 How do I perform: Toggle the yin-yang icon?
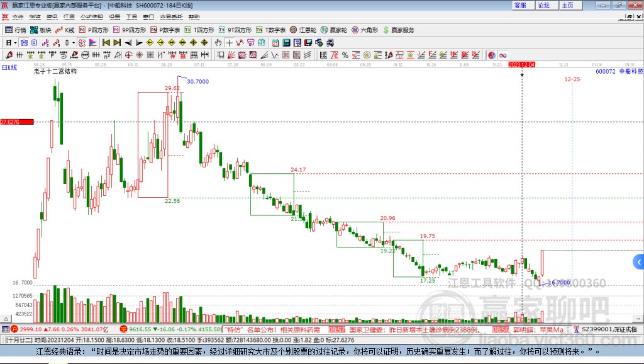pos(492,55)
